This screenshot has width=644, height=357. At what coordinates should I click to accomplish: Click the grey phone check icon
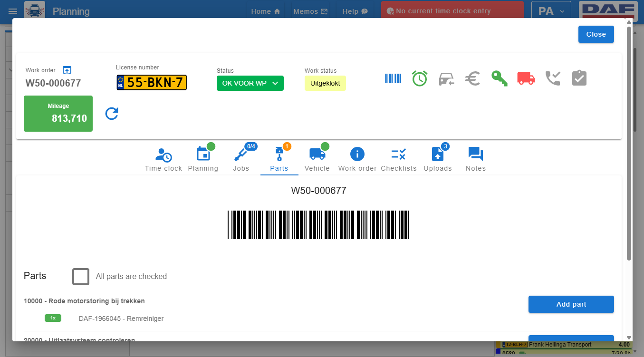tap(553, 78)
